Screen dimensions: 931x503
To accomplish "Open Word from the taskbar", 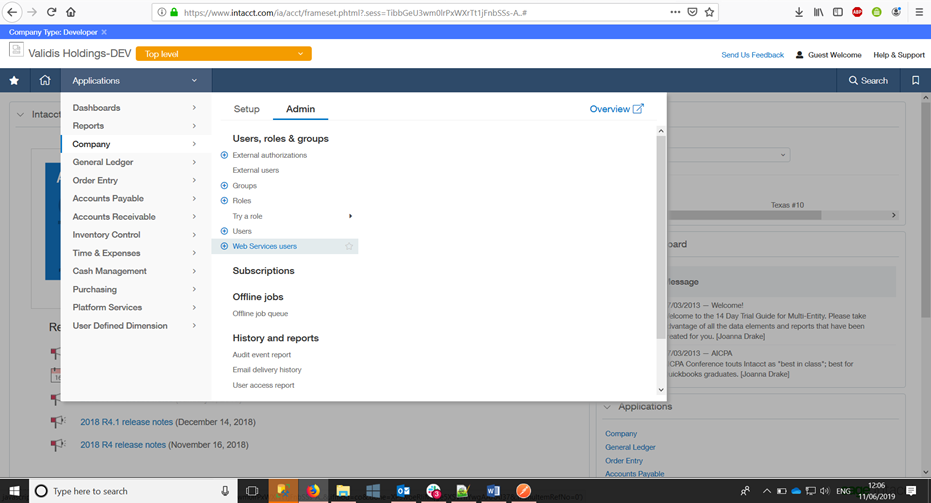I will coord(493,491).
